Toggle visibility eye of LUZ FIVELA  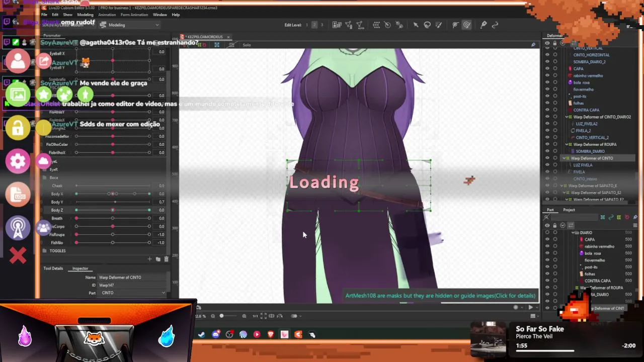(x=547, y=165)
